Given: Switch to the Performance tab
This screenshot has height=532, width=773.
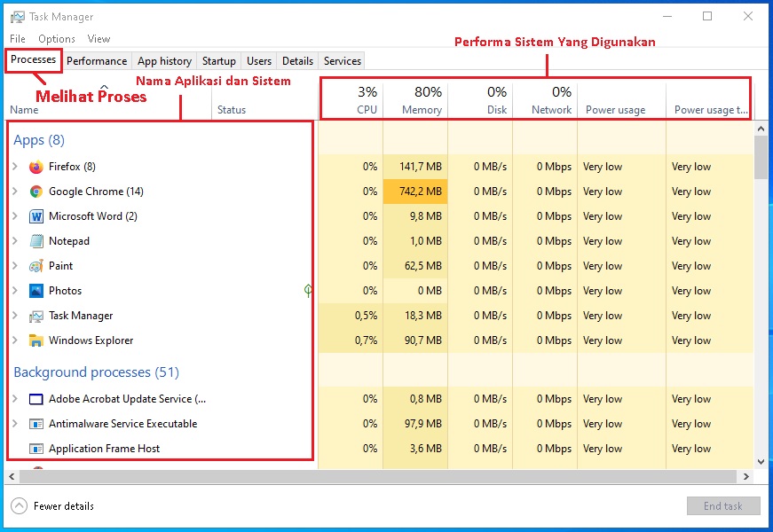Looking at the screenshot, I should coord(97,61).
